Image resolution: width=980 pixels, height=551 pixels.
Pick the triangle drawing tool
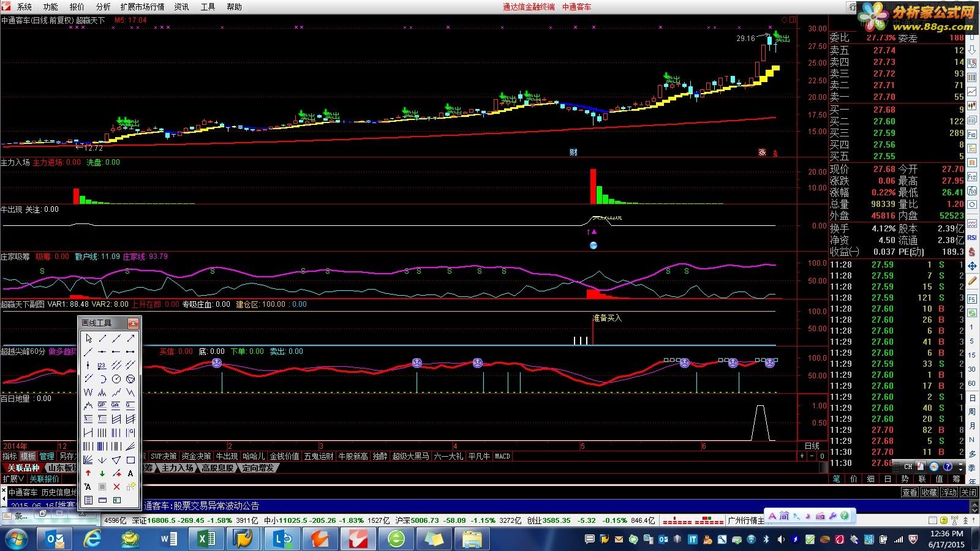tap(116, 460)
